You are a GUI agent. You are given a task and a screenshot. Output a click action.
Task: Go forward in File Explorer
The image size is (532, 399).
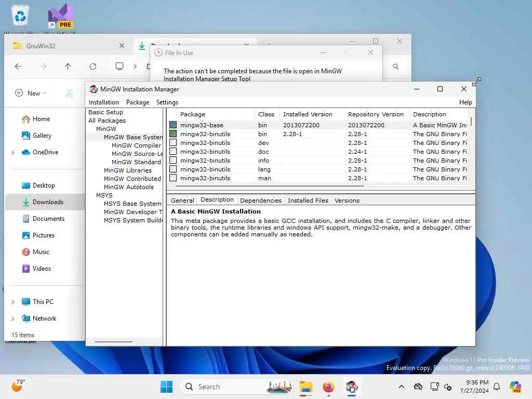click(43, 66)
